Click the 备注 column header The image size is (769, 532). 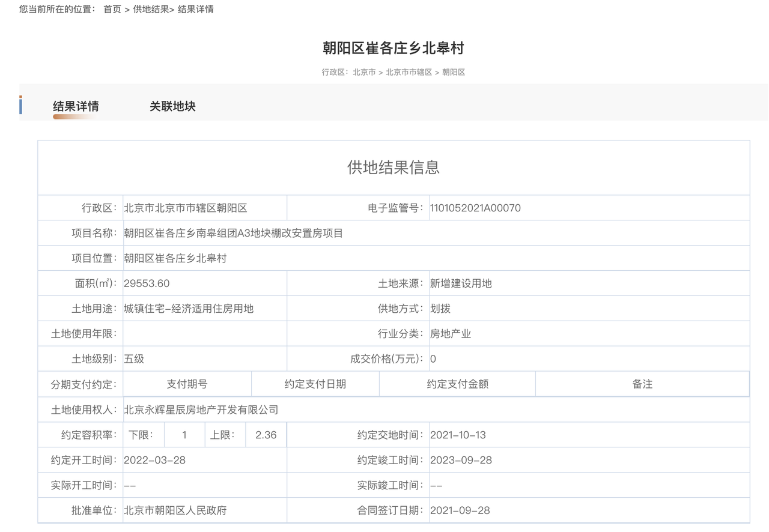[x=642, y=384]
